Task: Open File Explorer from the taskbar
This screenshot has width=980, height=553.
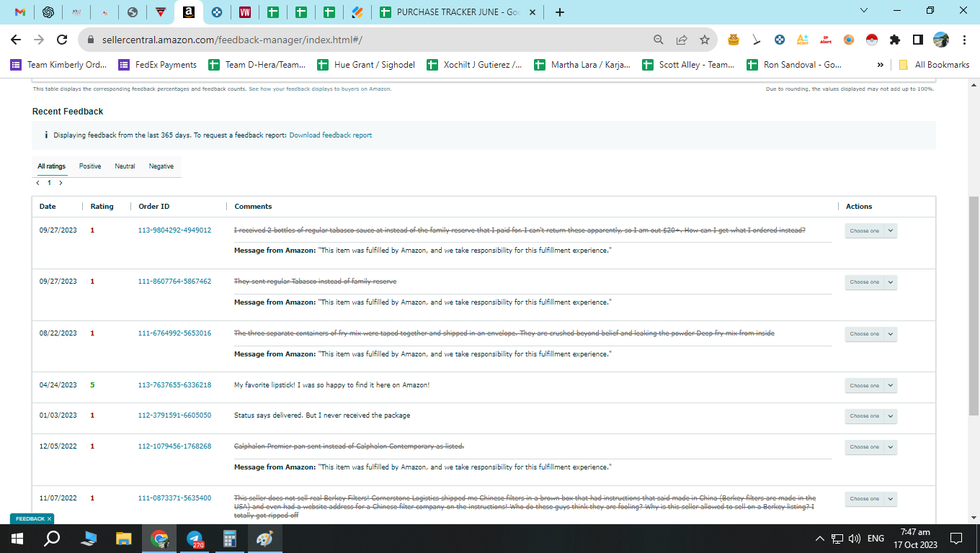Action: point(124,539)
